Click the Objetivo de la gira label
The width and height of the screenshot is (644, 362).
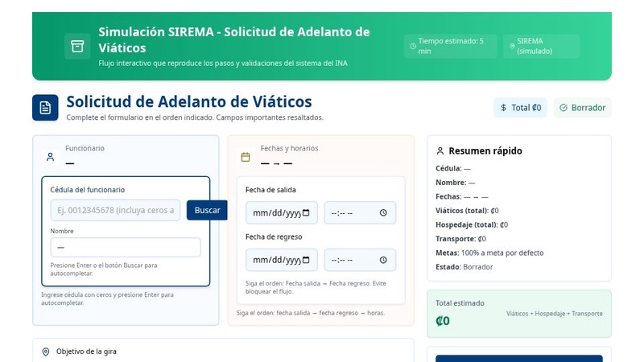[x=86, y=352]
